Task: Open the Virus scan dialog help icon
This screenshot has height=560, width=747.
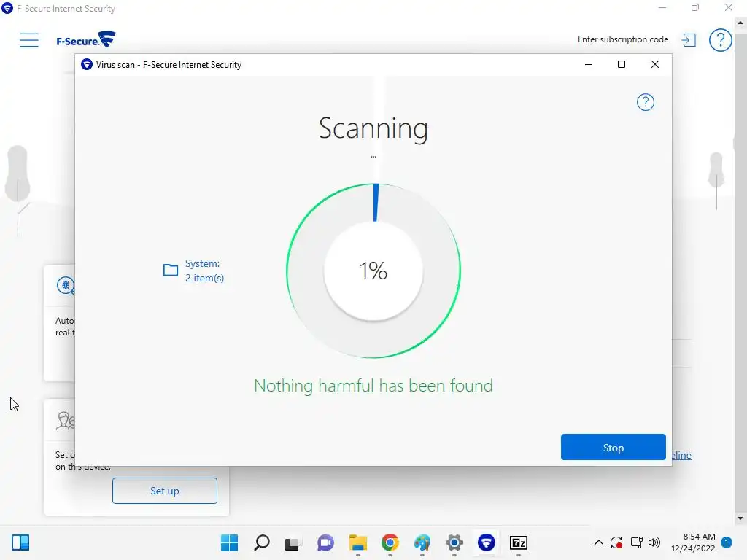Action: [646, 102]
